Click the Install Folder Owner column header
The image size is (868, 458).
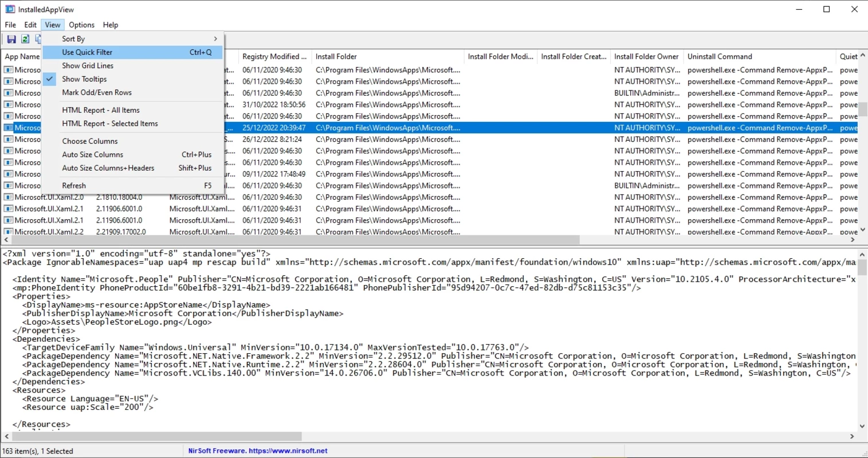647,56
